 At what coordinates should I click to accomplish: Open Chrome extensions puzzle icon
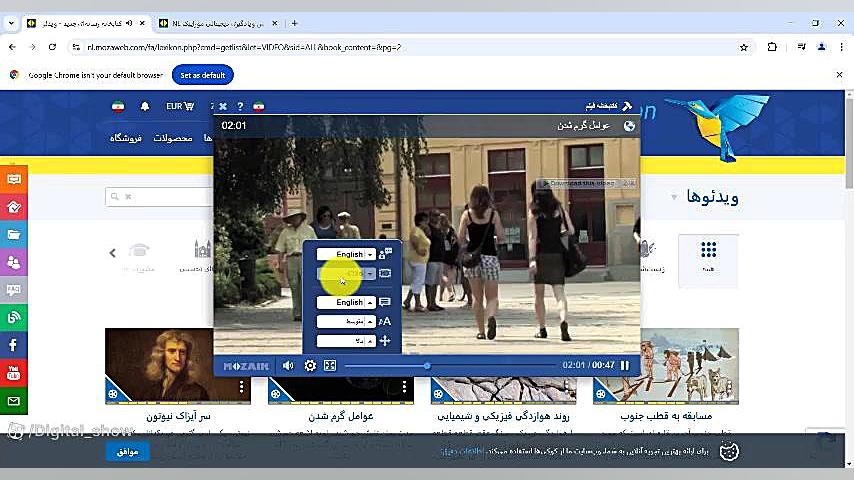(x=772, y=47)
